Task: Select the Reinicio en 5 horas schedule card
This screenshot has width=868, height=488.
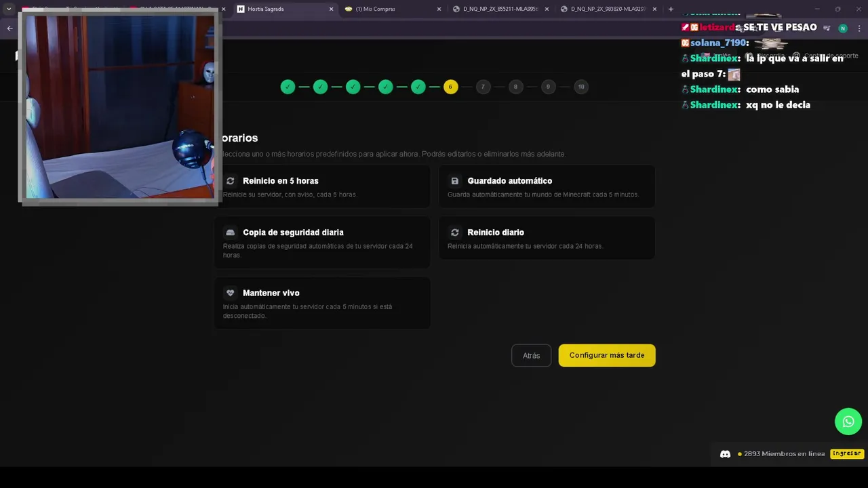Action: coord(322,186)
